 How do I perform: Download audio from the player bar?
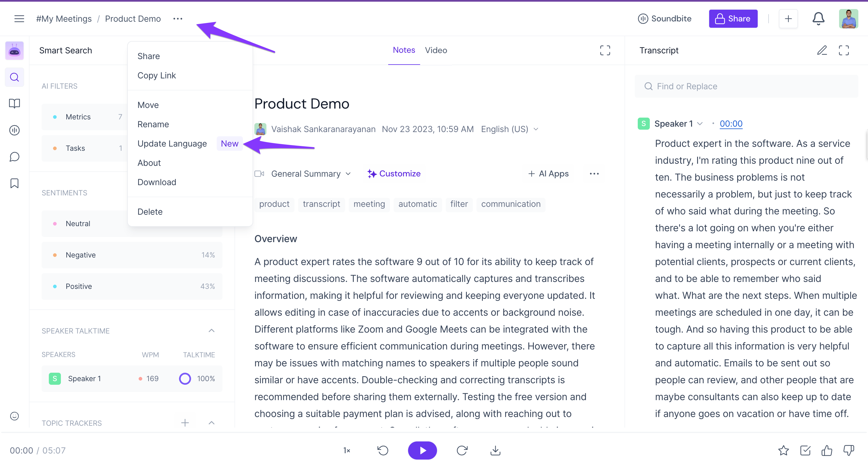(x=495, y=450)
